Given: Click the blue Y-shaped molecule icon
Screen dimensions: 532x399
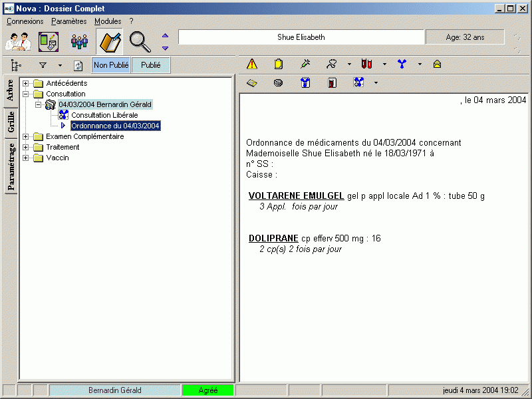Looking at the screenshot, I should (x=402, y=64).
